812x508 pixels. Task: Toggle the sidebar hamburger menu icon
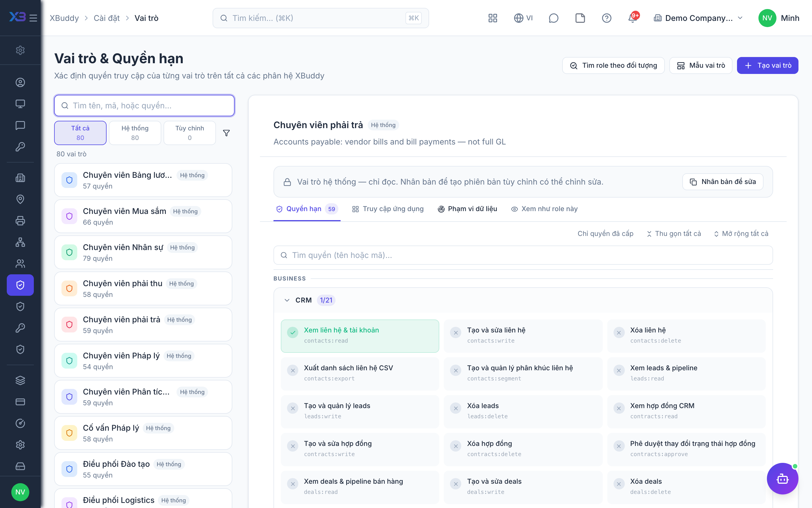point(33,18)
